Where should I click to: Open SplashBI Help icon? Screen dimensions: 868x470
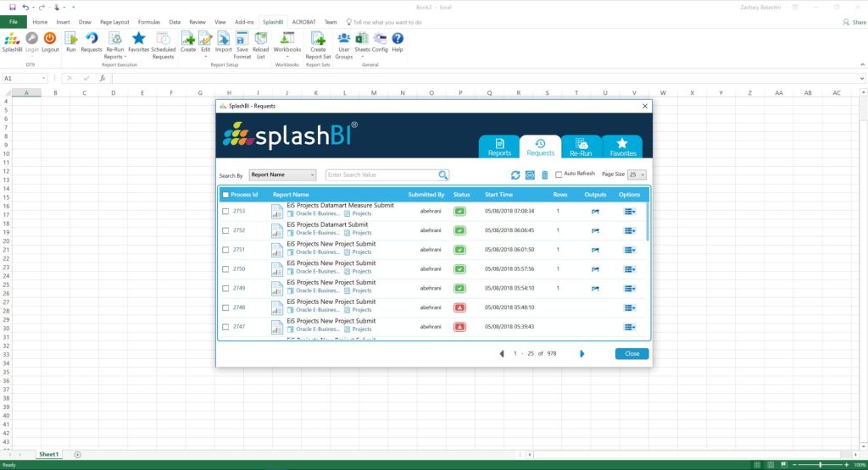click(398, 38)
